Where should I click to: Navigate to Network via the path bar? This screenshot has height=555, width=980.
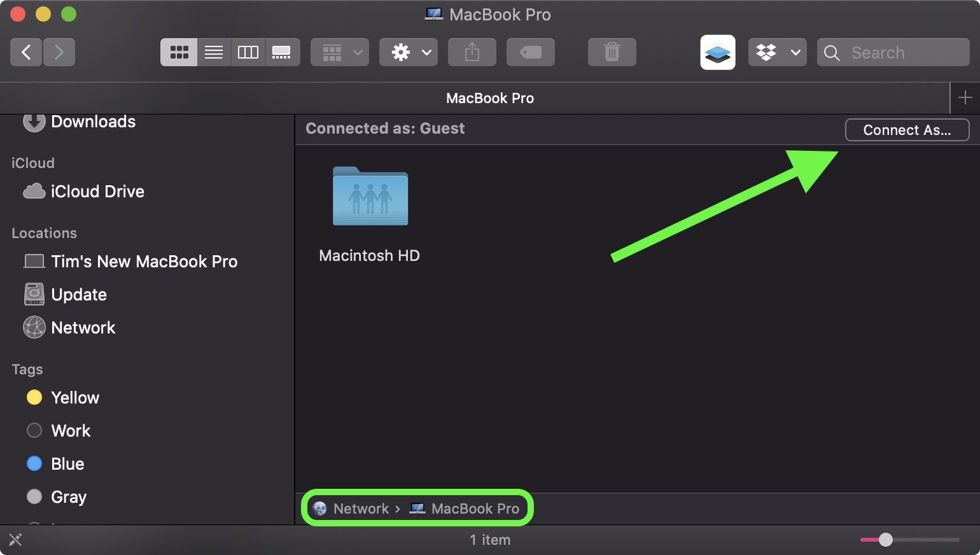pos(361,508)
